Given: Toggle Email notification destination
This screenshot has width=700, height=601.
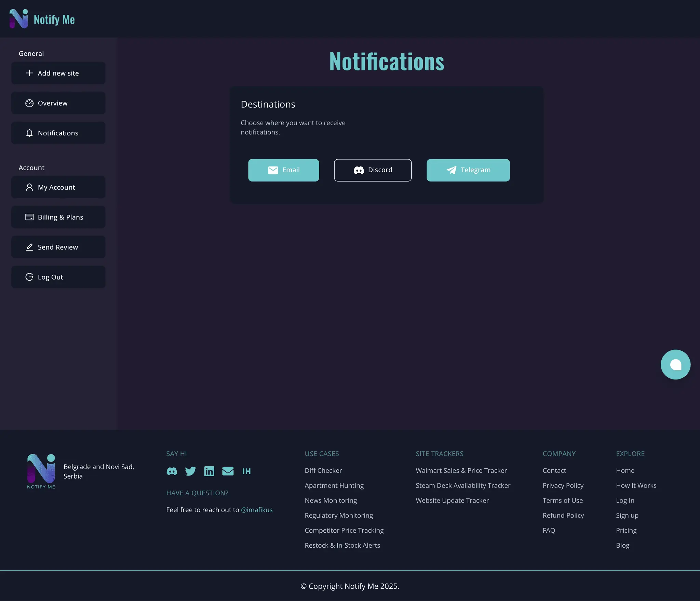Looking at the screenshot, I should [x=284, y=170].
